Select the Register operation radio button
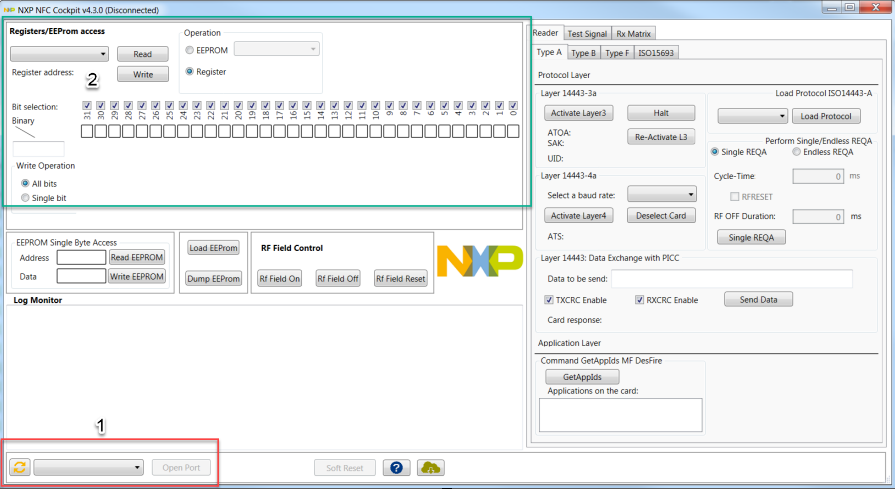Viewport: 895px width, 489px height. [190, 71]
